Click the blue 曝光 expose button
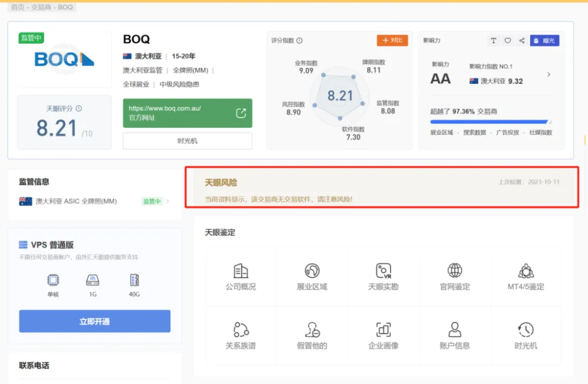The width and height of the screenshot is (588, 384). (544, 40)
